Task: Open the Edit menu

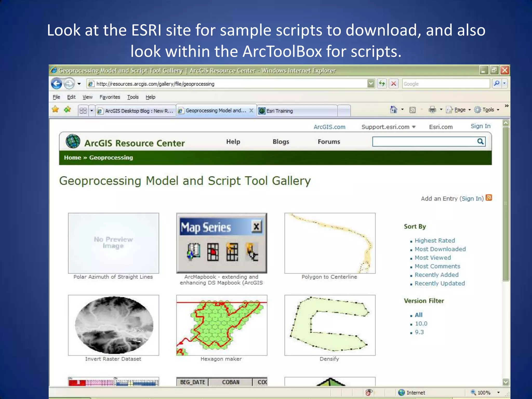Action: point(71,97)
